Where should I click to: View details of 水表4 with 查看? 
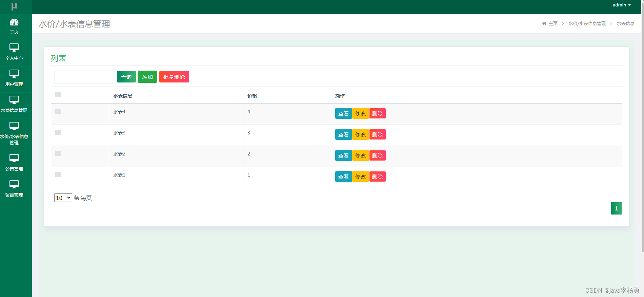(344, 113)
